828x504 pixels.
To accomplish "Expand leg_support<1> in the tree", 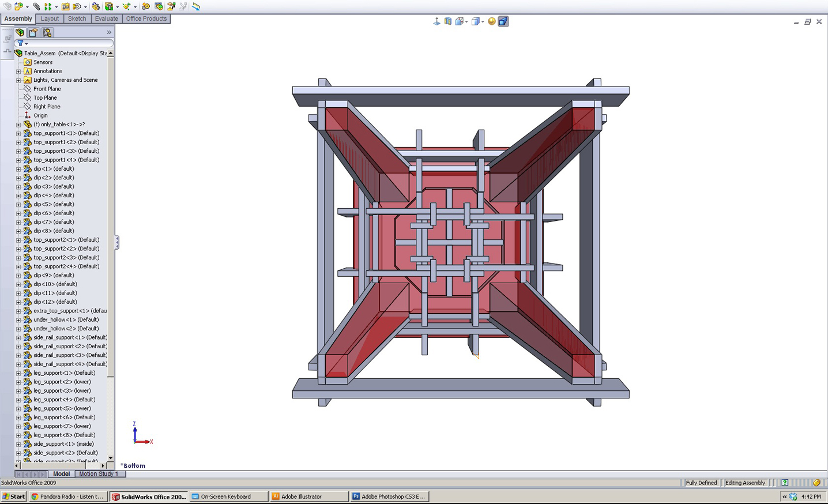I will [x=18, y=373].
